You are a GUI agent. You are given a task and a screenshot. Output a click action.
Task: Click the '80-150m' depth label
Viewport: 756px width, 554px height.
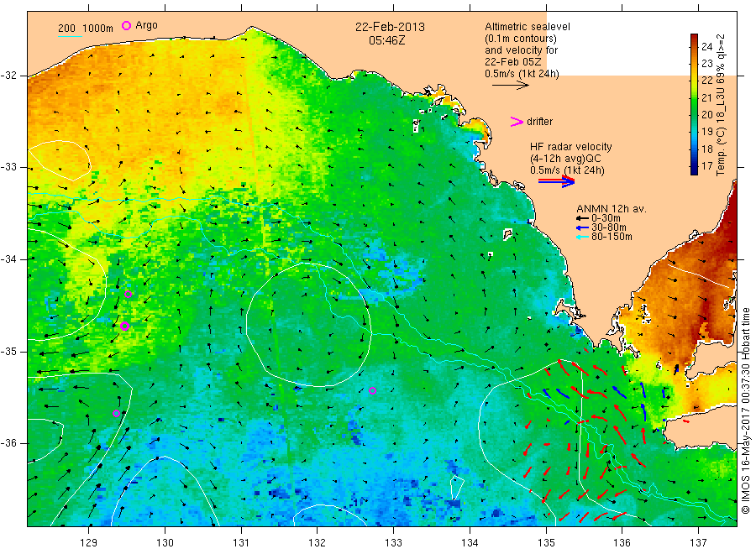click(x=612, y=237)
